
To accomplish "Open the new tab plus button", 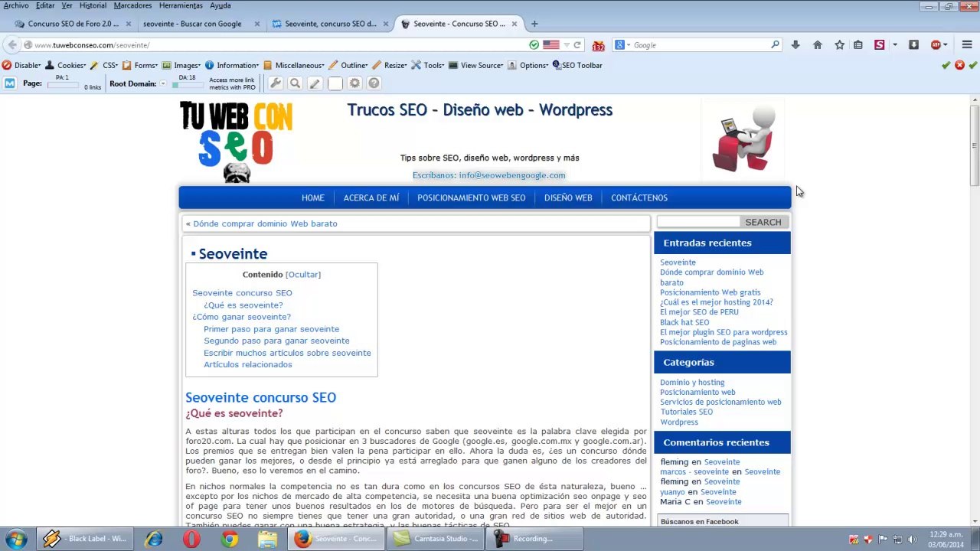I will click(x=534, y=24).
